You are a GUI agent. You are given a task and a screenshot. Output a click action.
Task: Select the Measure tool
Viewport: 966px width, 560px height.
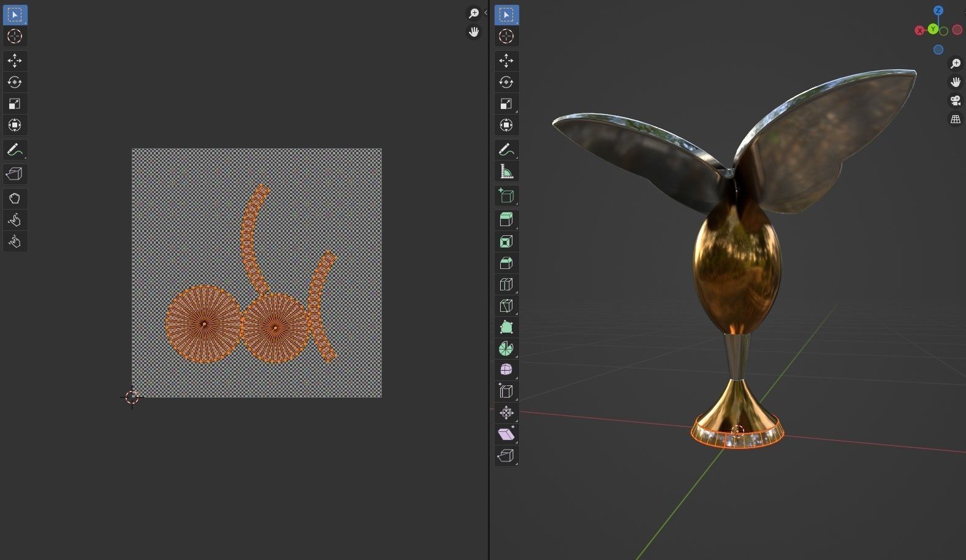pos(506,171)
